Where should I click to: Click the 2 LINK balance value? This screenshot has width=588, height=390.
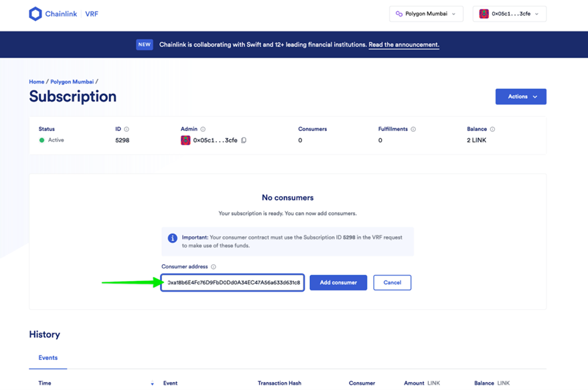coord(477,140)
